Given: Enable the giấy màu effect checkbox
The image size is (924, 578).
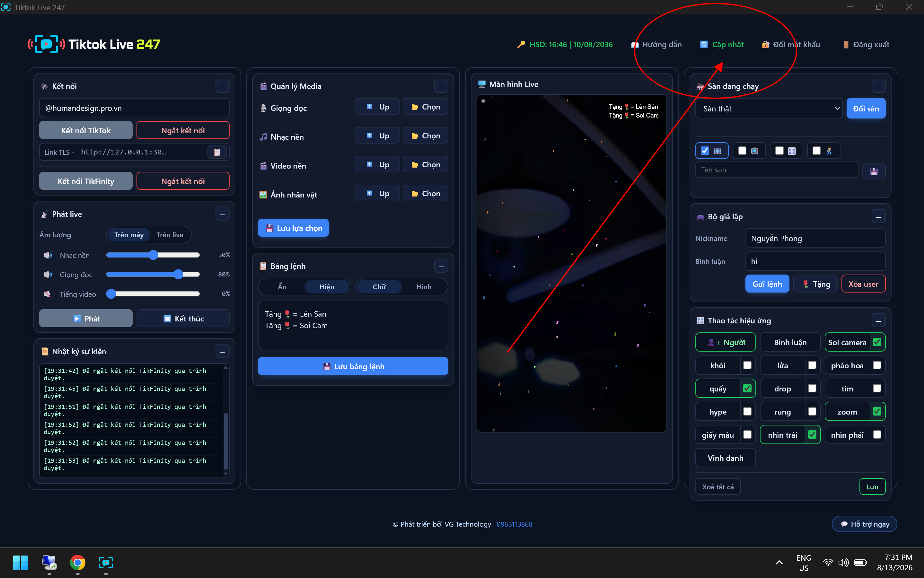Looking at the screenshot, I should [747, 435].
